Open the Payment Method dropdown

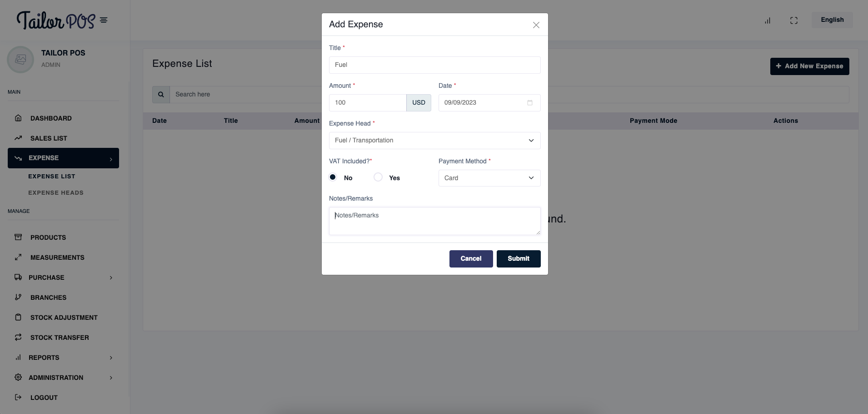point(489,178)
